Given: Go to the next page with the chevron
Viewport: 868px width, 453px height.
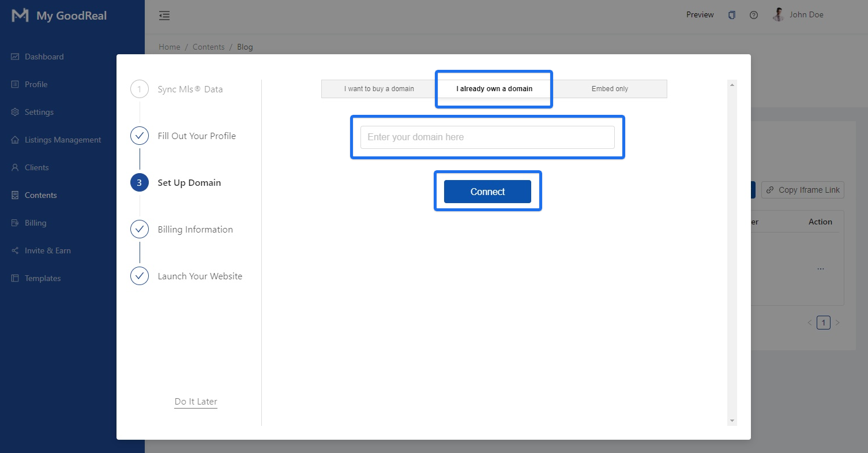Looking at the screenshot, I should click(x=837, y=323).
